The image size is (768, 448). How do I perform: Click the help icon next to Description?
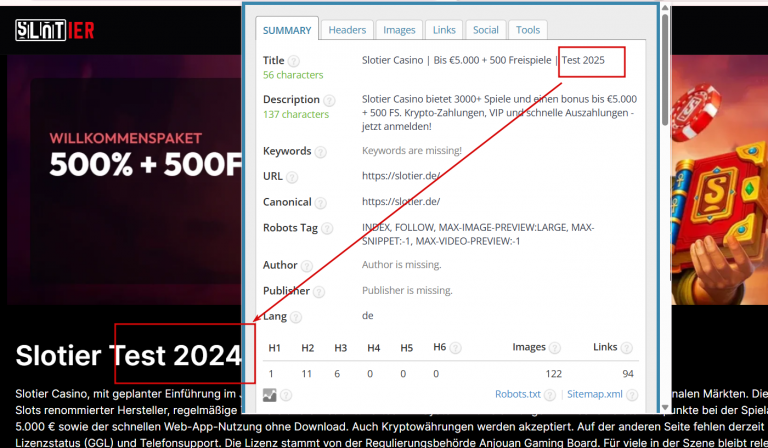[329, 100]
